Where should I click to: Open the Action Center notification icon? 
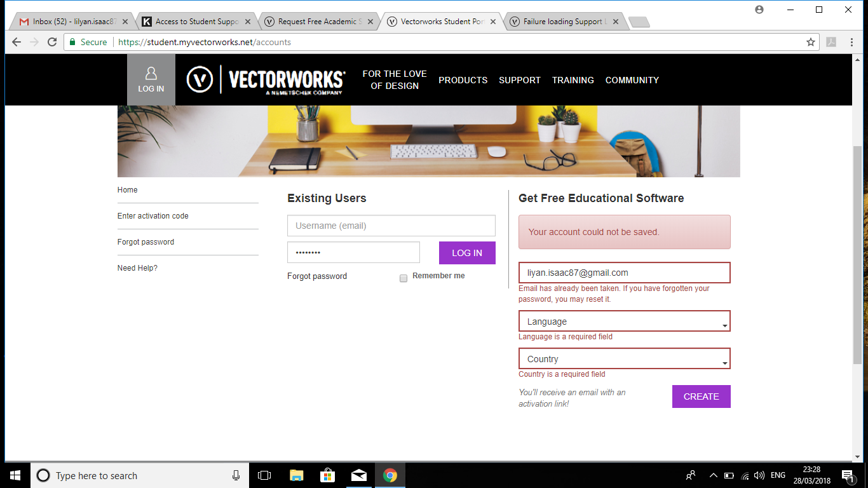pos(848,475)
